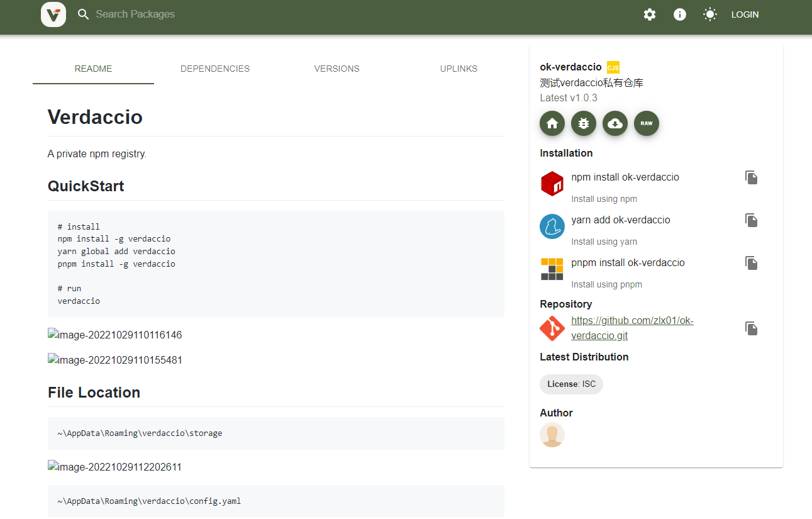Click the "QuickStart" heading

pos(86,186)
